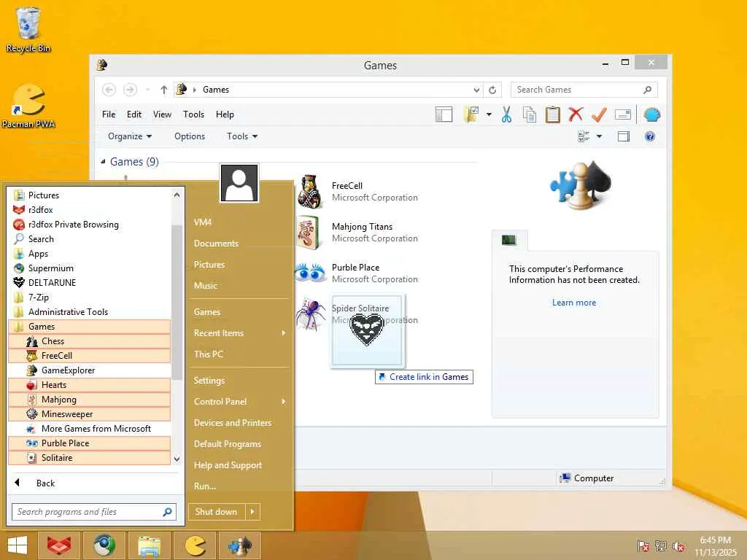Viewport: 747px width, 560px height.
Task: Select the Purble Place game icon
Action: 309,273
